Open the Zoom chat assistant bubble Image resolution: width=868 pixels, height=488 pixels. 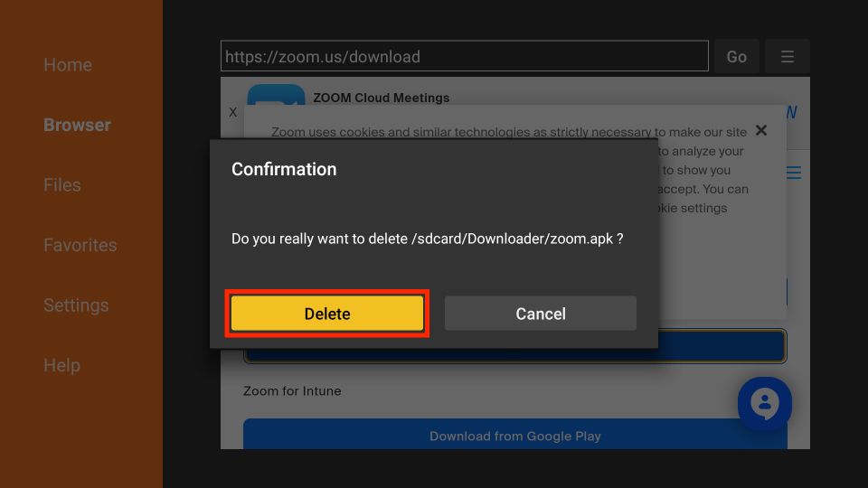pyautogui.click(x=765, y=403)
